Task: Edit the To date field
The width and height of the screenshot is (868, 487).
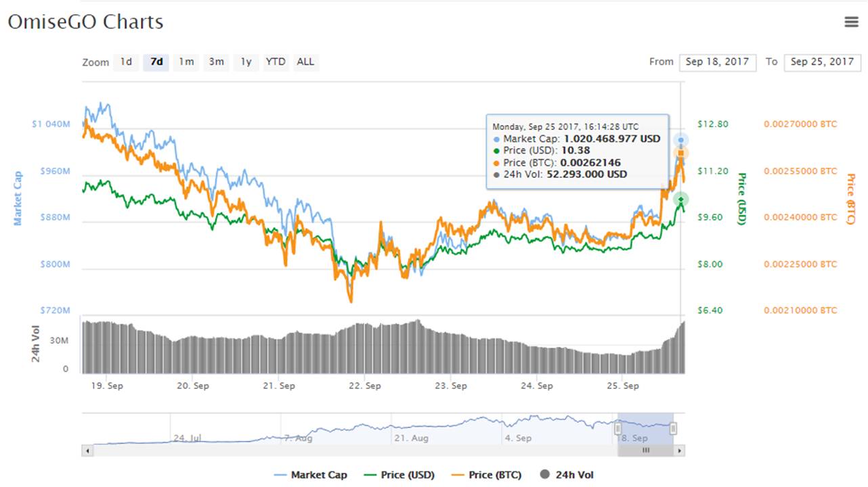Action: (822, 62)
